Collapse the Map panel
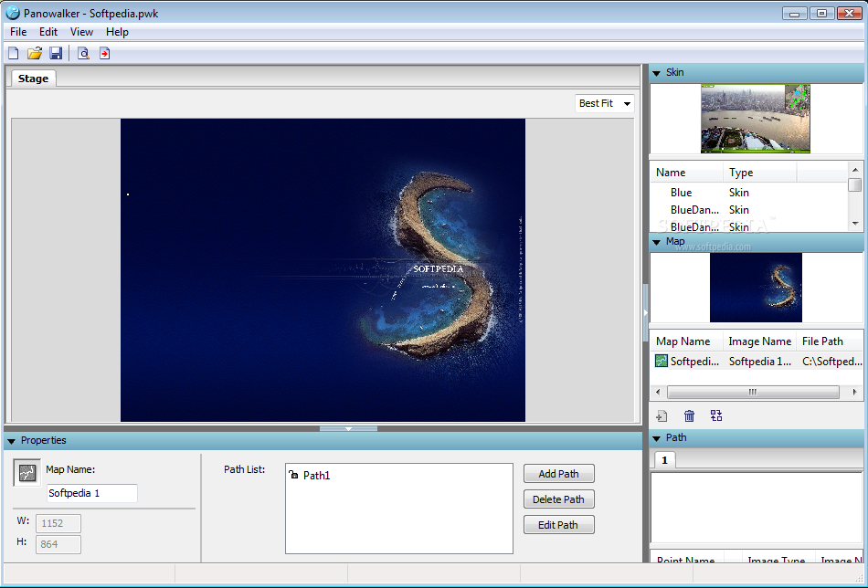Image resolution: width=868 pixels, height=588 pixels. pos(657,242)
